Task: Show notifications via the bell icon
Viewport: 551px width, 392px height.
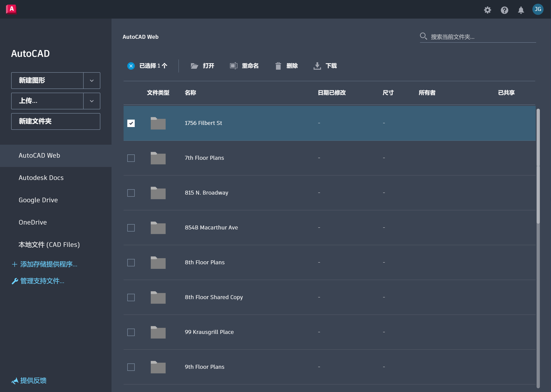Action: [x=521, y=10]
